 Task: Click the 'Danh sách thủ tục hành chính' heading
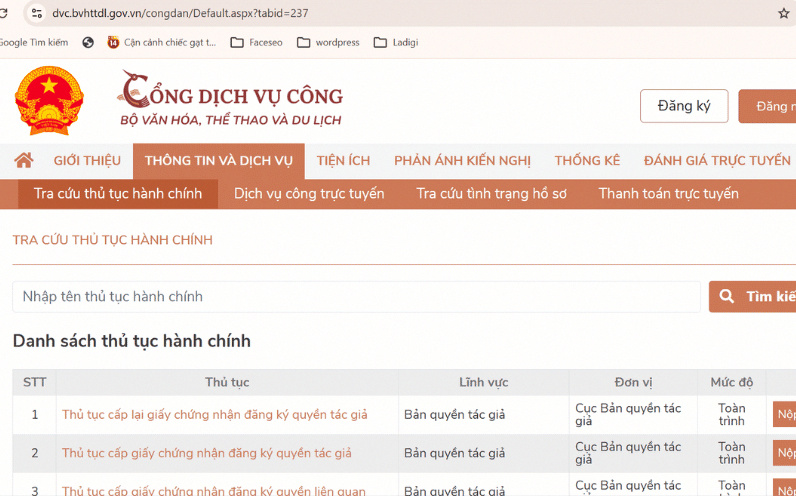click(131, 341)
